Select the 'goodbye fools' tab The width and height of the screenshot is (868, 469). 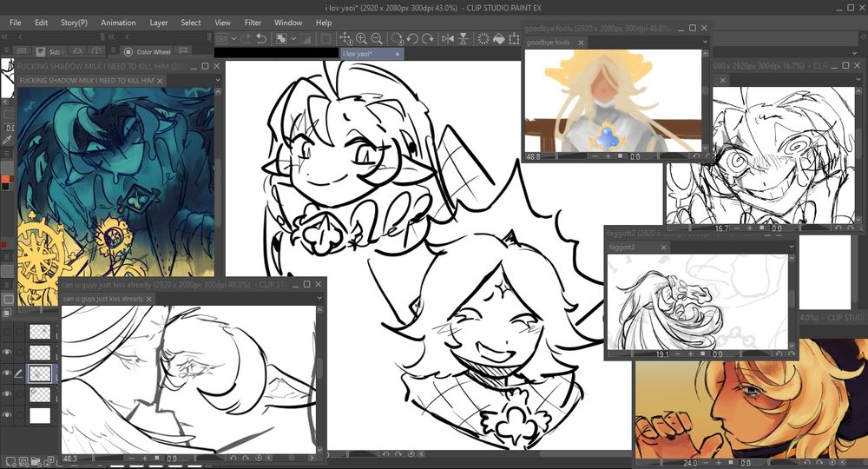tap(548, 42)
